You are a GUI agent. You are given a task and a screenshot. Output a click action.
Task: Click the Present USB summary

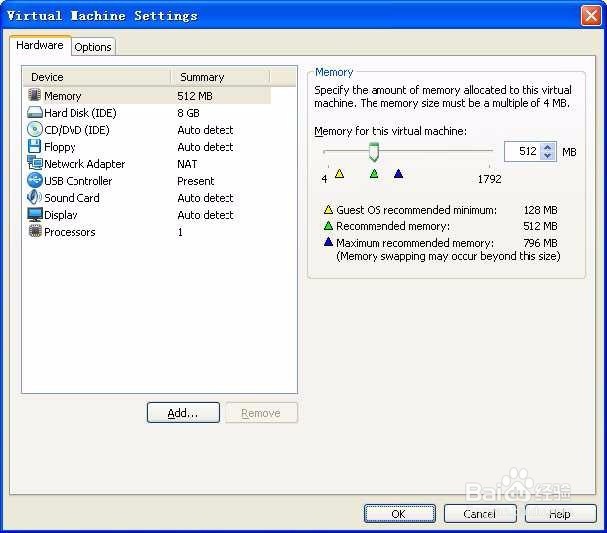click(195, 181)
